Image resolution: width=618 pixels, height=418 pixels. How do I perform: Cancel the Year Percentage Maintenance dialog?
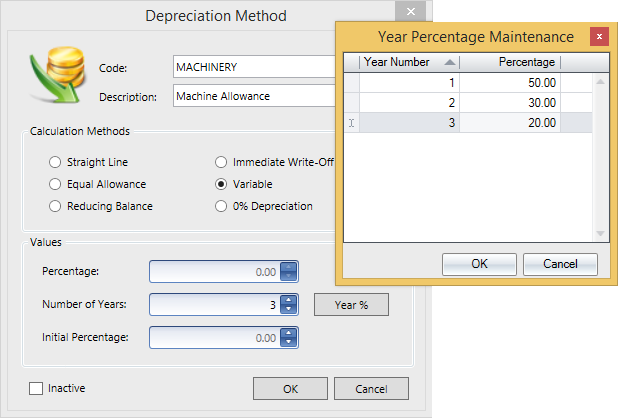[560, 264]
